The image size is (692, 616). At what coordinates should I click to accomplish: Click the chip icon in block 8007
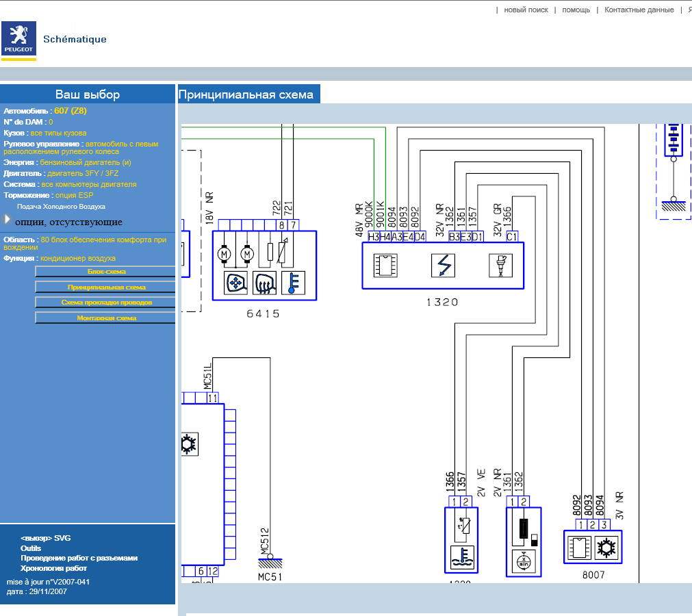click(x=579, y=547)
